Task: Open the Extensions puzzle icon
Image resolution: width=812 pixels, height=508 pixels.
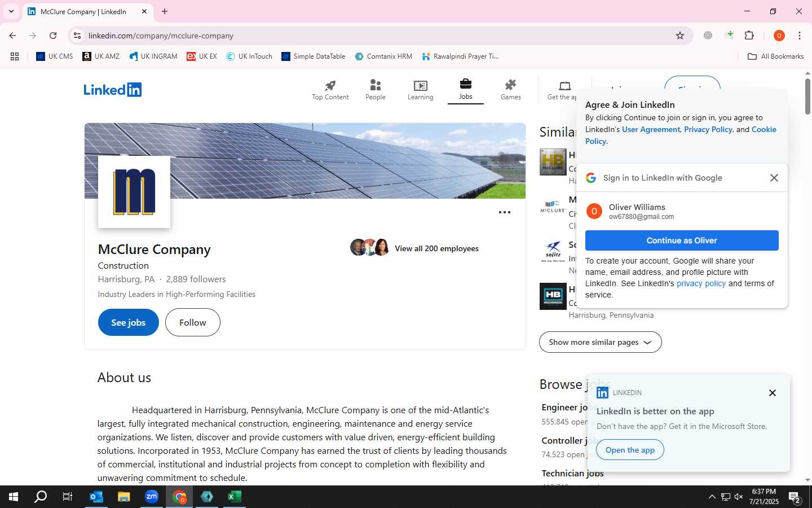Action: pyautogui.click(x=749, y=36)
